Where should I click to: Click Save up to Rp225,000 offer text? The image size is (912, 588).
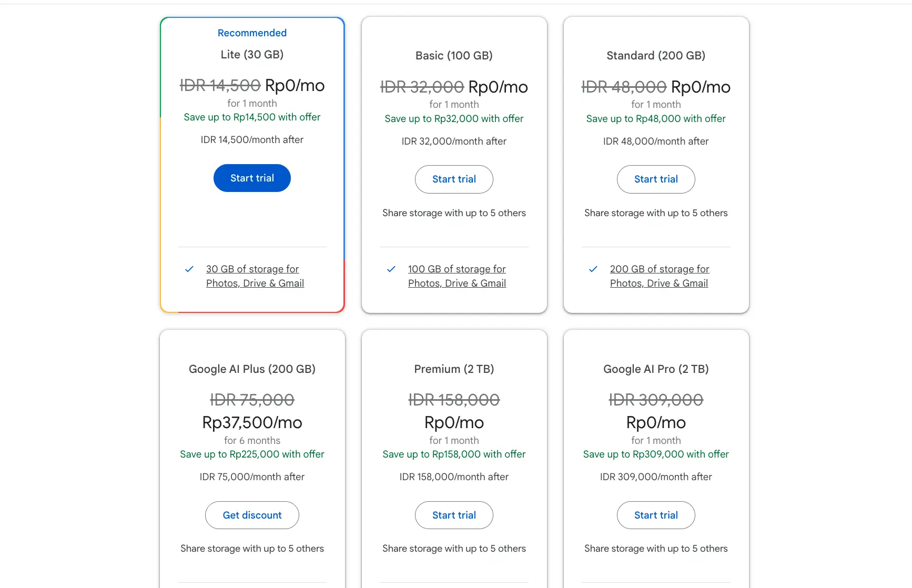(252, 454)
